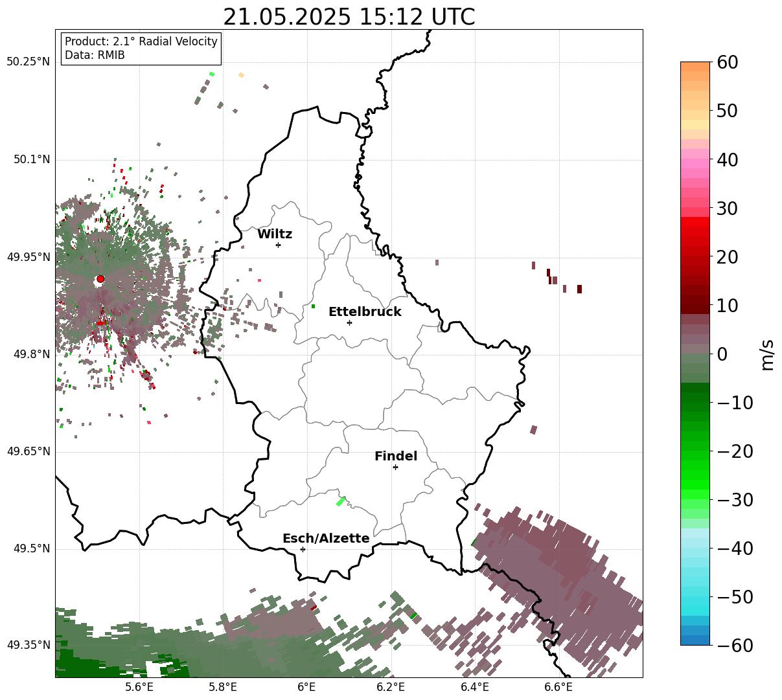Click the colorbar tick label −40
This screenshot has width=782, height=700.
point(734,548)
